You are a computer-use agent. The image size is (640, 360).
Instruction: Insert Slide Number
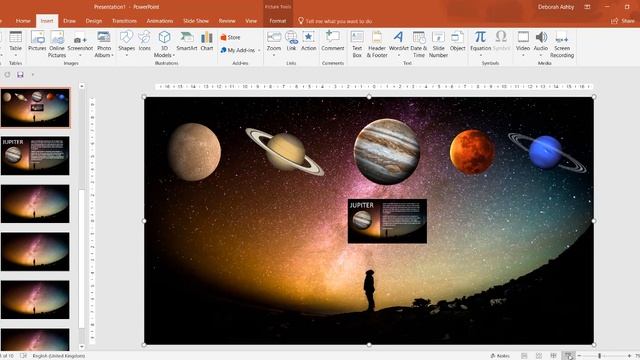438,44
